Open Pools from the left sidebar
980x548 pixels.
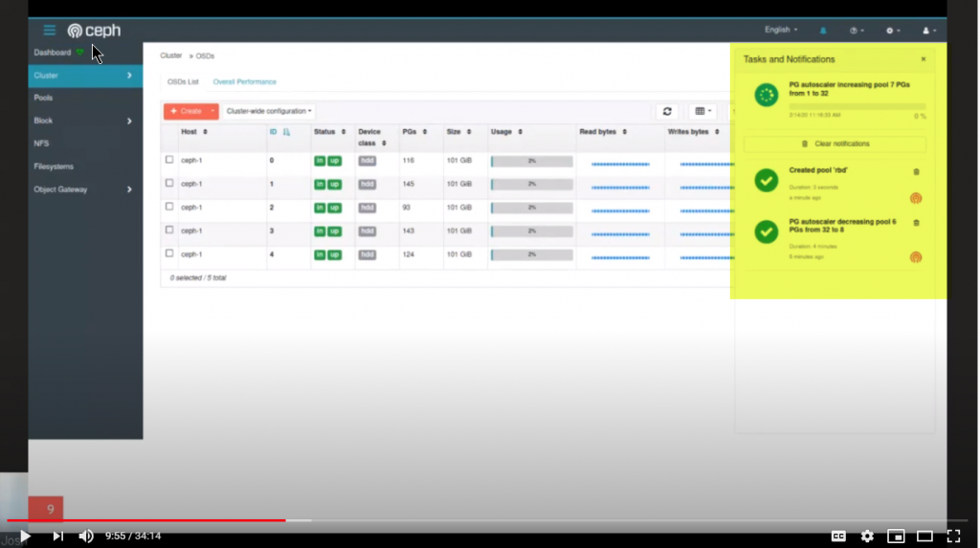click(43, 98)
